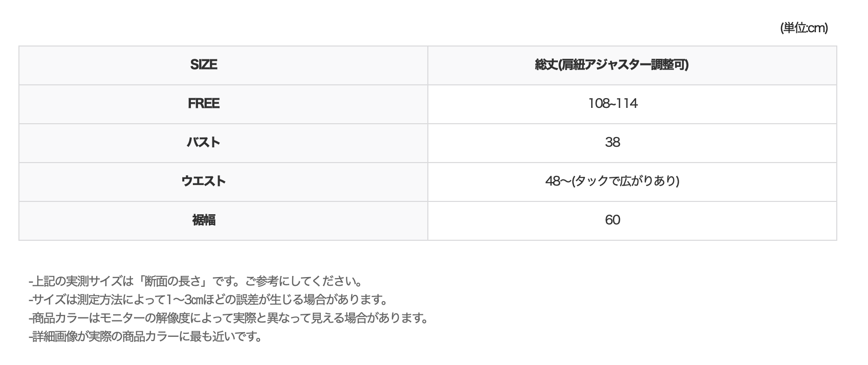Click the 総丈(肩紐アジャスター調整可) header cell
The image size is (868, 365).
[x=612, y=65]
